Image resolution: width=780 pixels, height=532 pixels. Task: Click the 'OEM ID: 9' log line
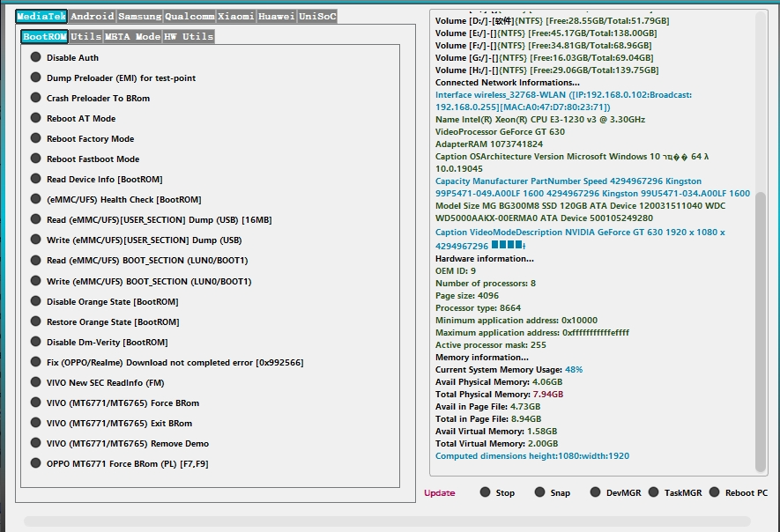coord(456,271)
